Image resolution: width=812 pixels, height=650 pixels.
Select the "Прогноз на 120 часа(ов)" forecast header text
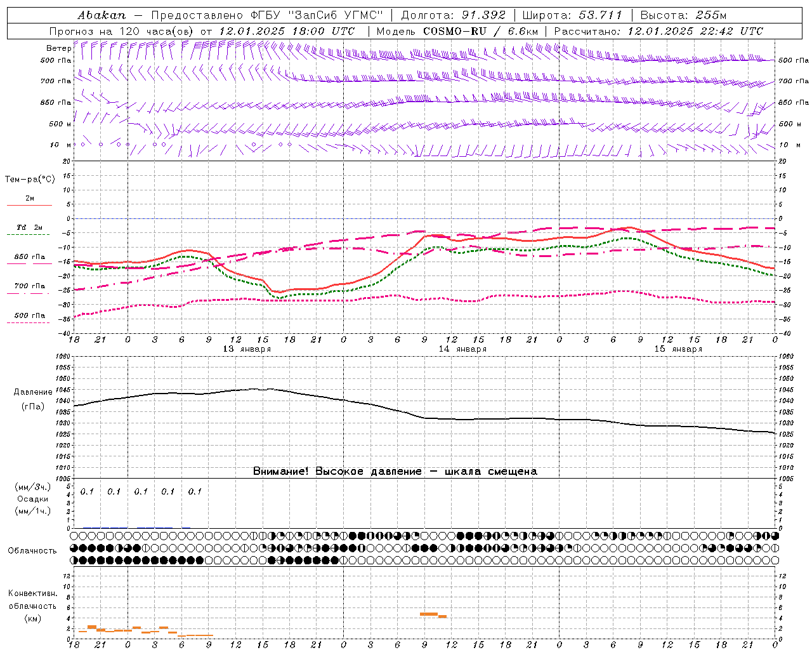coord(122,31)
